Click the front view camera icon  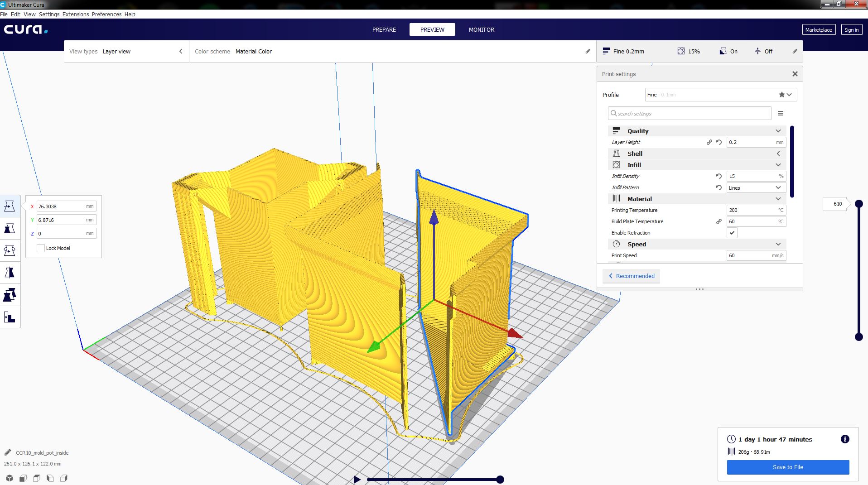coord(23,478)
